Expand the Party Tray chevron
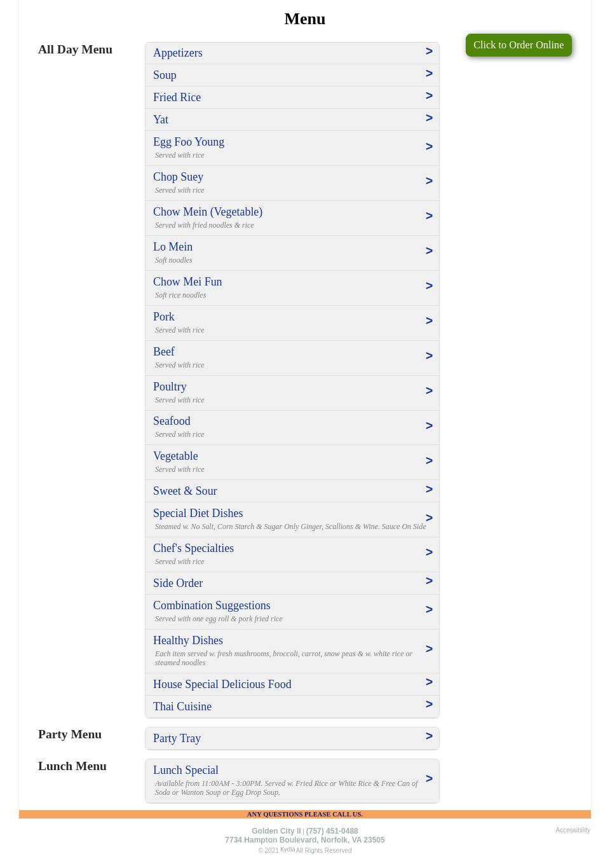The width and height of the screenshot is (610, 868). pos(429,736)
